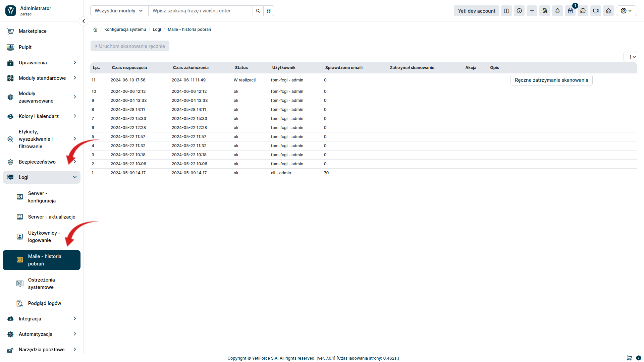Viewport: 644px width, 362px height.
Task: Expand Bezpieczeństwo menu section
Action: (x=42, y=162)
